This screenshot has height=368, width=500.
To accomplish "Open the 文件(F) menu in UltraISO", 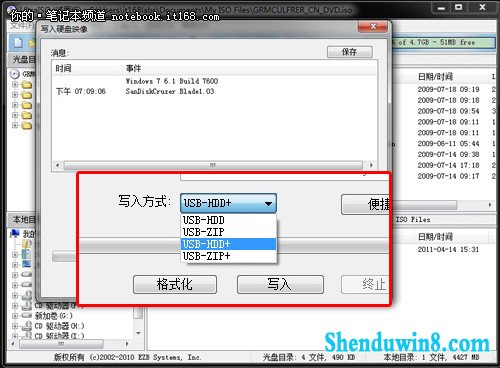I will [21, 26].
